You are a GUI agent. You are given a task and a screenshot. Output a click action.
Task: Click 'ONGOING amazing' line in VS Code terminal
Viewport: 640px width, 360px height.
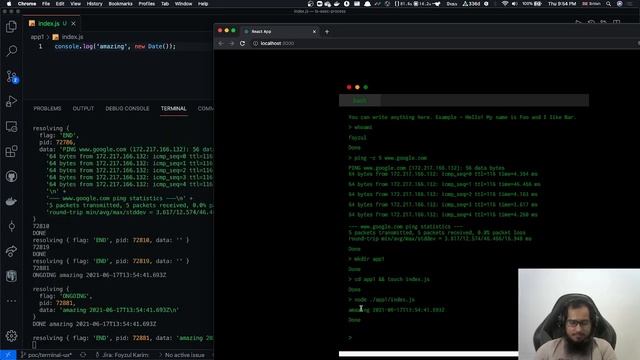[x=99, y=275]
